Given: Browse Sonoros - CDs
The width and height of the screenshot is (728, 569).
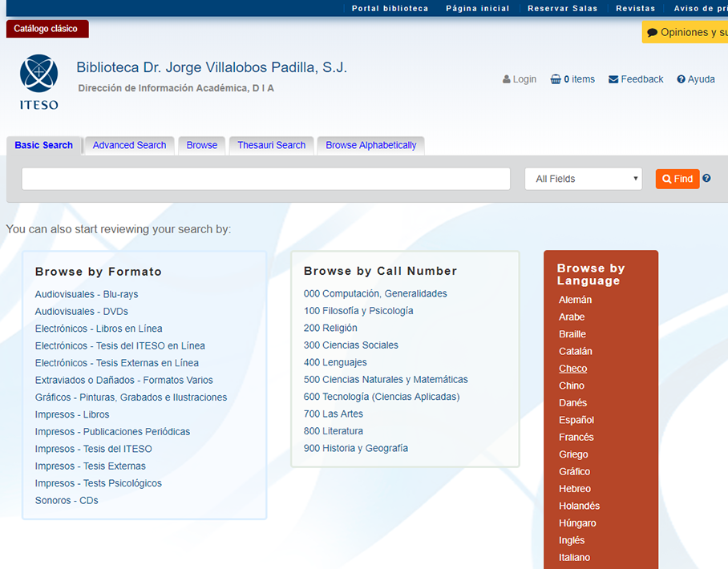Looking at the screenshot, I should point(67,500).
